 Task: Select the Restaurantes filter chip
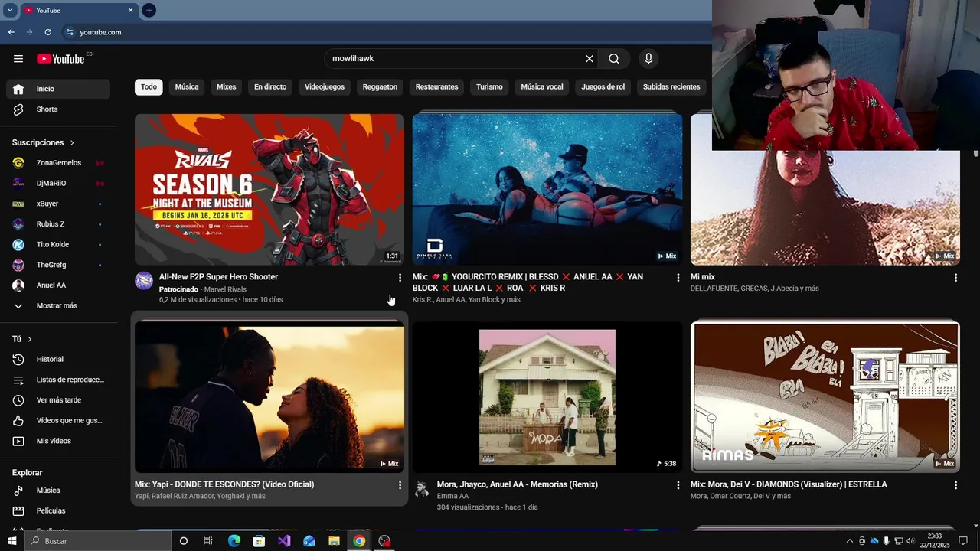pyautogui.click(x=436, y=86)
